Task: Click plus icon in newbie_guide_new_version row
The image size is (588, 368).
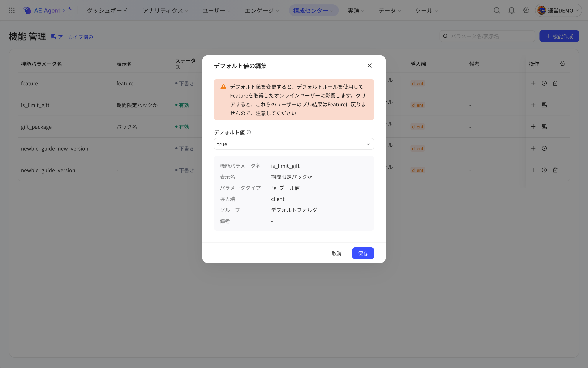Action: (x=533, y=148)
